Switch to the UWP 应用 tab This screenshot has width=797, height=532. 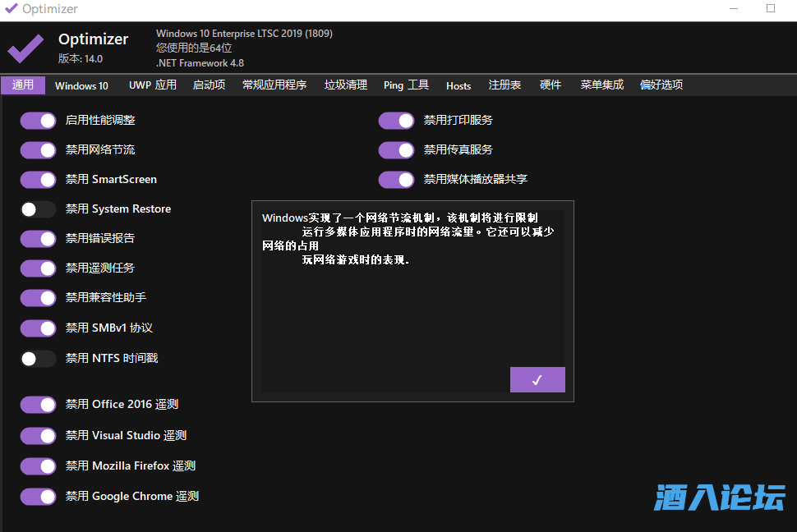(x=152, y=85)
